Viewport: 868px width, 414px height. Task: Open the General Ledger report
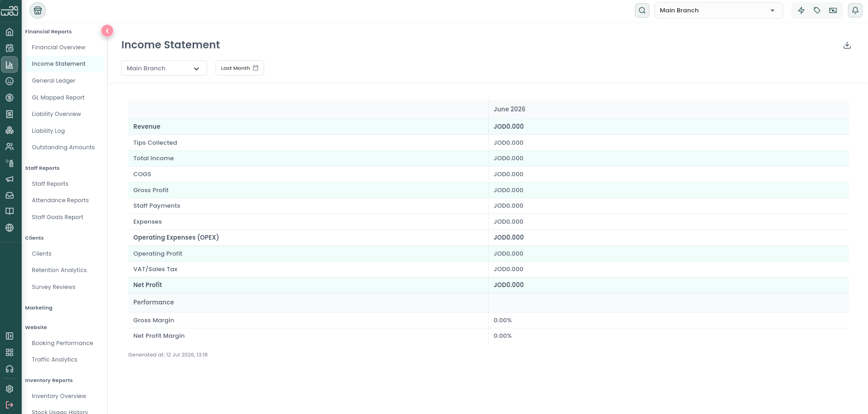pos(54,81)
